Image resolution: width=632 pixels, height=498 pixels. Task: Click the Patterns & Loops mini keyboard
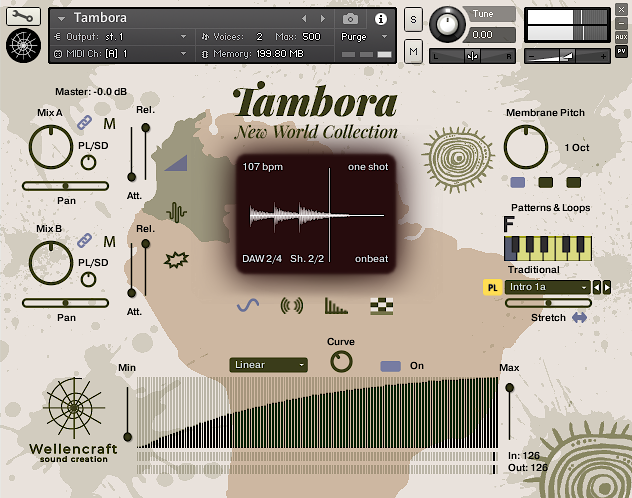(x=548, y=249)
